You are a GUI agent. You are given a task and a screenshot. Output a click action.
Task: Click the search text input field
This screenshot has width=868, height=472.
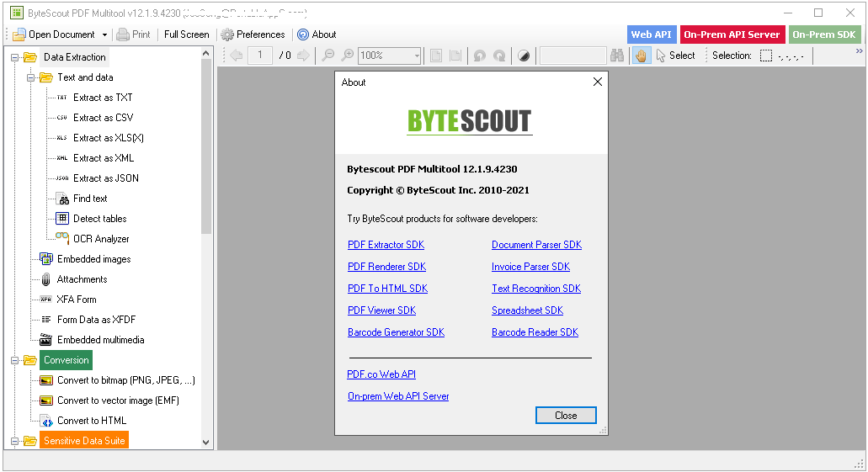(573, 56)
